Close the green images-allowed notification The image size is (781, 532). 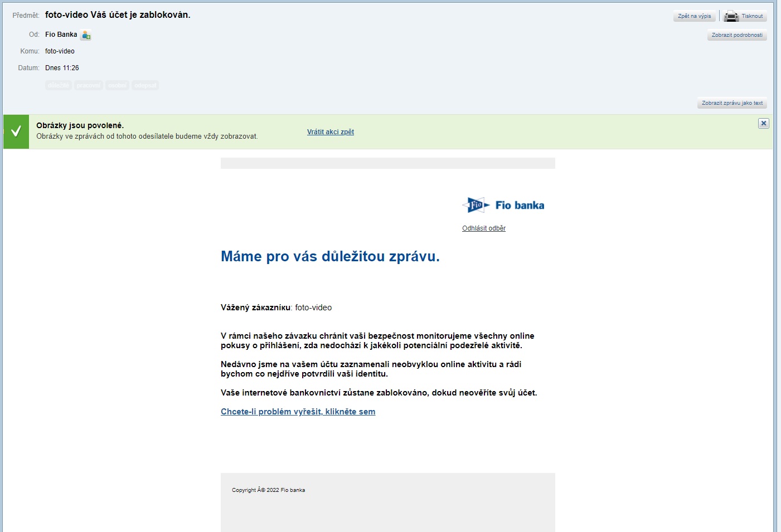(x=763, y=124)
